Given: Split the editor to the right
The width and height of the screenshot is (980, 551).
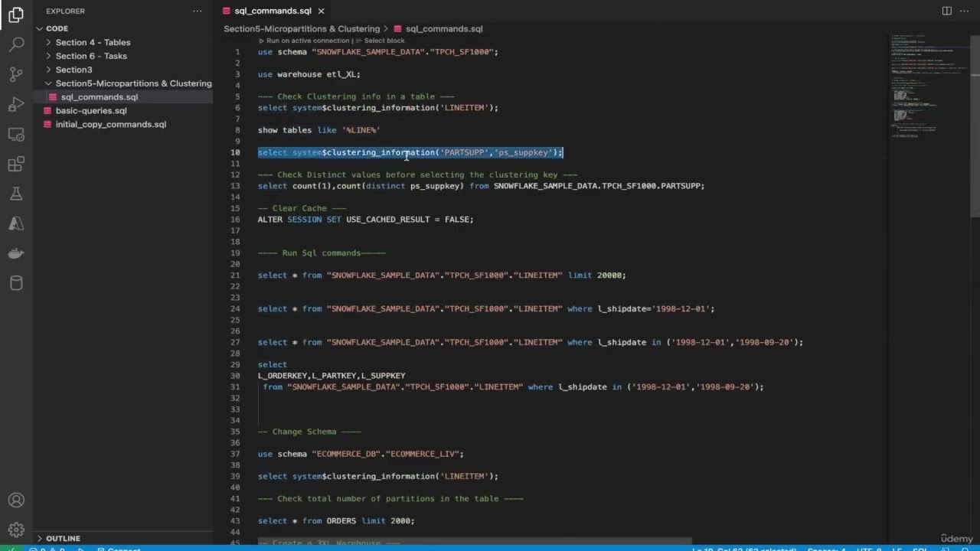Looking at the screenshot, I should tap(947, 11).
